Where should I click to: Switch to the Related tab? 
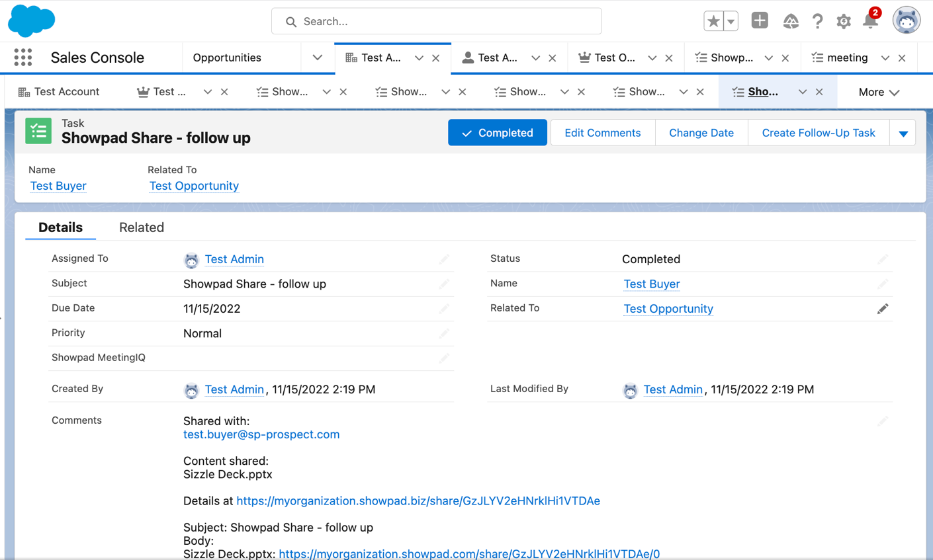click(x=141, y=227)
